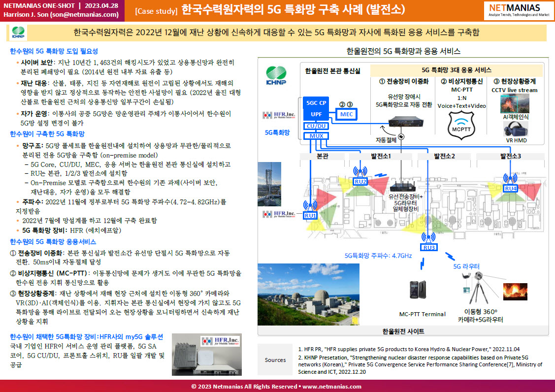Click the NETMANIAS logo in the header
Image resolution: width=555 pixels, height=392 pixels.
click(519, 10)
